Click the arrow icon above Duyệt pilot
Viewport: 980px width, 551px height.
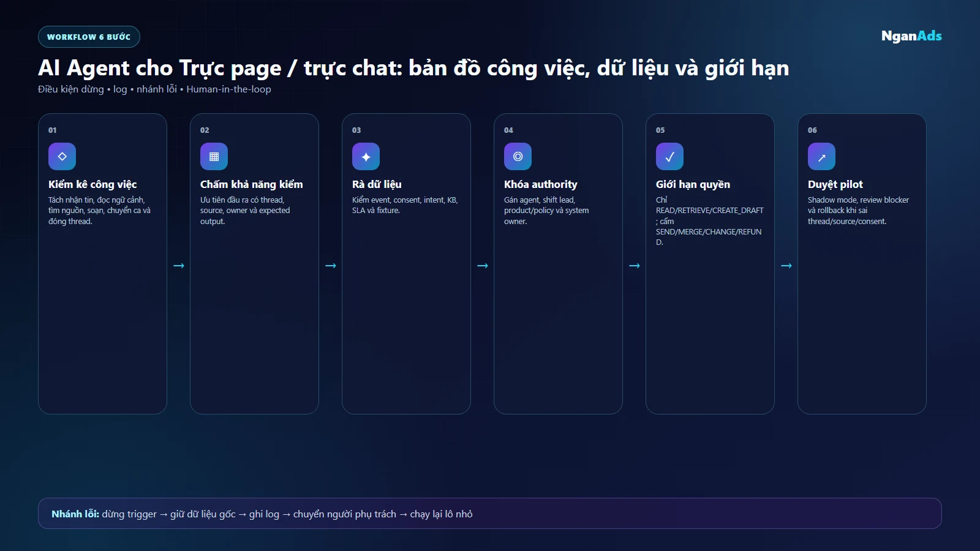pyautogui.click(x=821, y=157)
